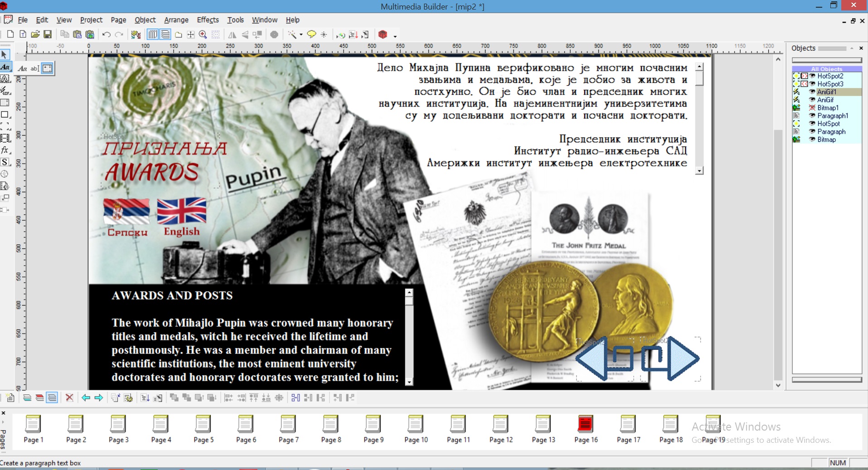The width and height of the screenshot is (868, 470).
Task: Click the Save project floppy icon
Action: [48, 34]
